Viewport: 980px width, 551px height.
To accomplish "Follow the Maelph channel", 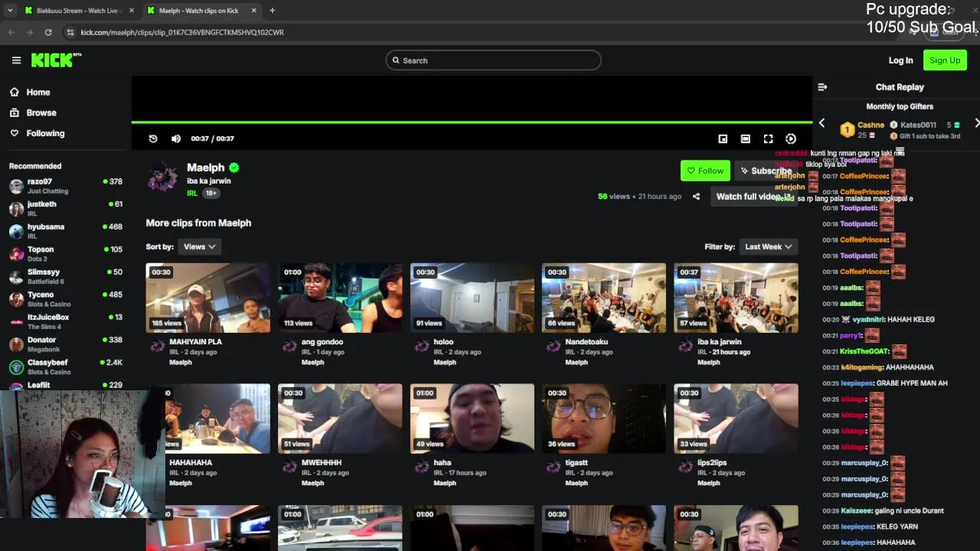I will 705,171.
